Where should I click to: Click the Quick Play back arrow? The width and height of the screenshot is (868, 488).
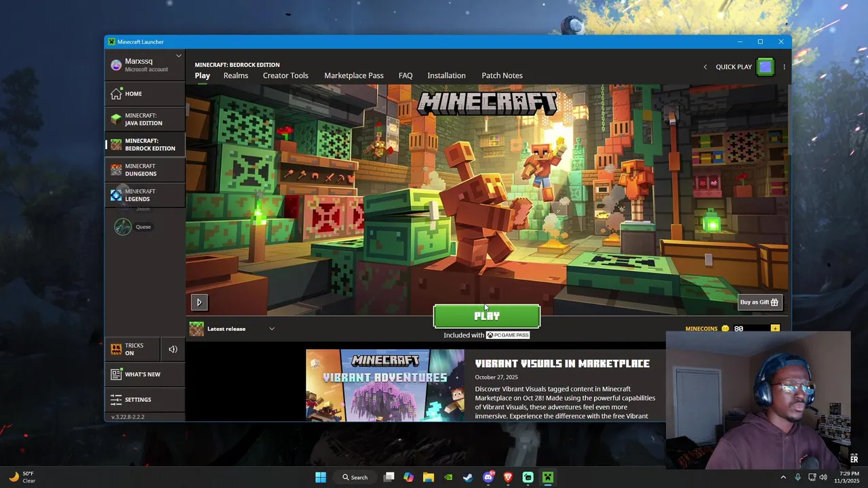[x=705, y=67]
